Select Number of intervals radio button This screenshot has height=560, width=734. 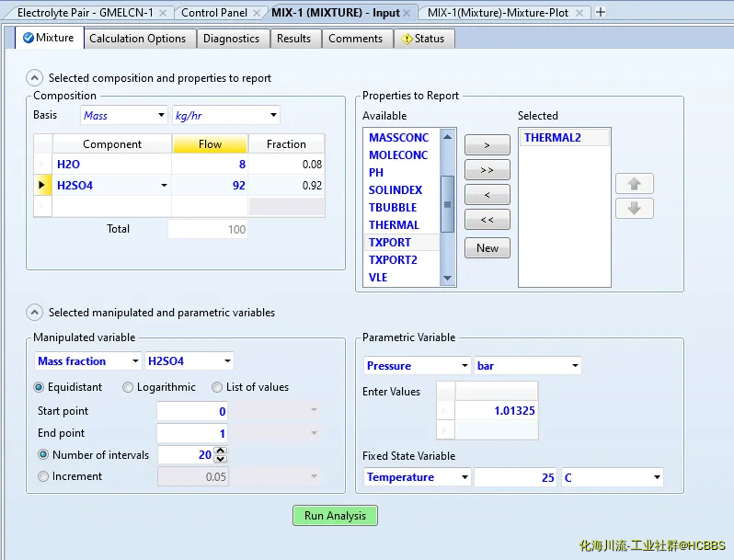(43, 455)
